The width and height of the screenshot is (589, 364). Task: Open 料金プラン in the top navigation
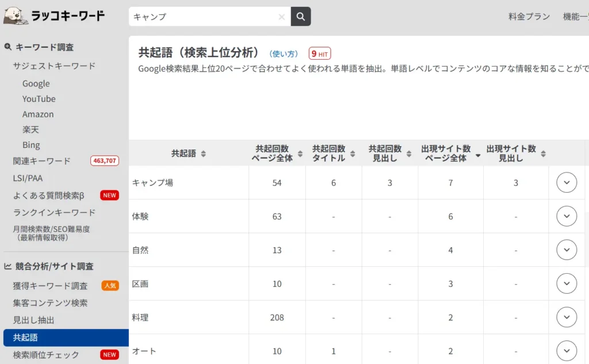tap(529, 17)
